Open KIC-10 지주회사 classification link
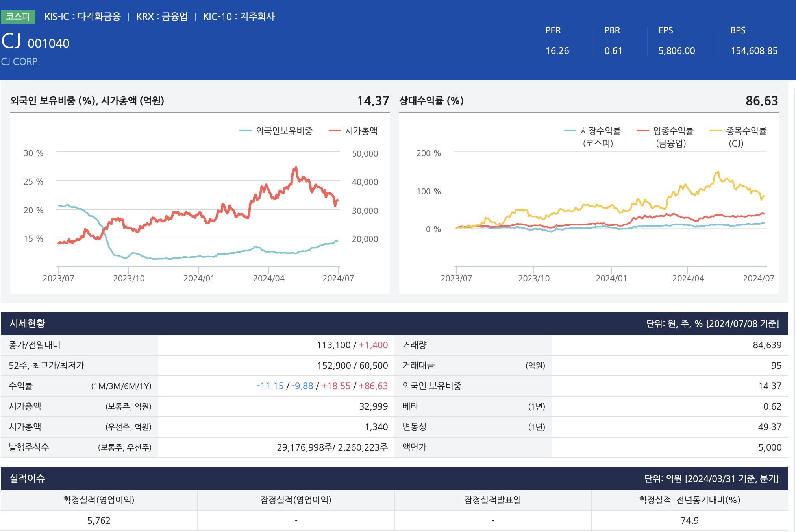 click(x=239, y=17)
